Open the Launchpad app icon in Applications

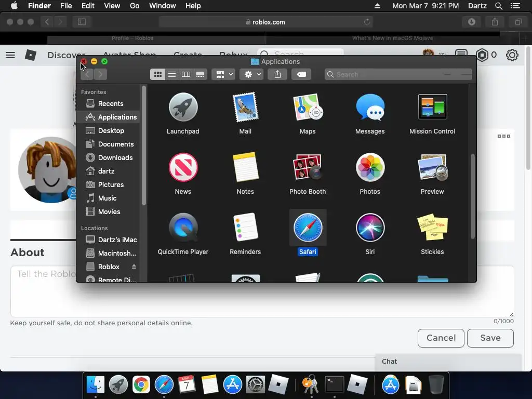183,107
